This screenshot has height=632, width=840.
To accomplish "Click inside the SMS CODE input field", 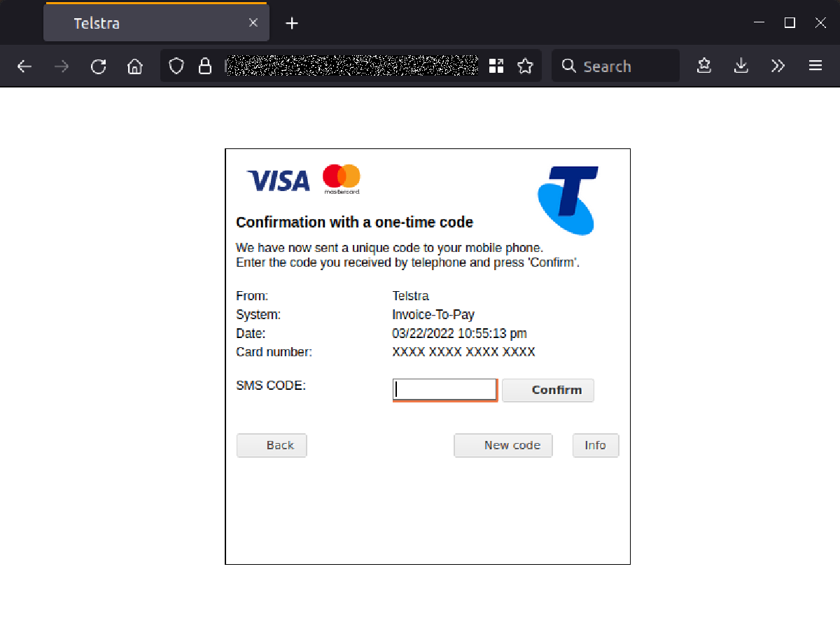I will point(444,390).
